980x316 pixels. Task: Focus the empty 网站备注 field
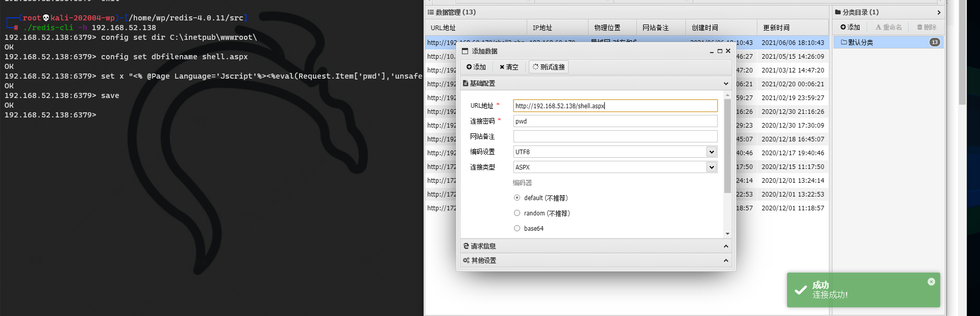pyautogui.click(x=615, y=136)
